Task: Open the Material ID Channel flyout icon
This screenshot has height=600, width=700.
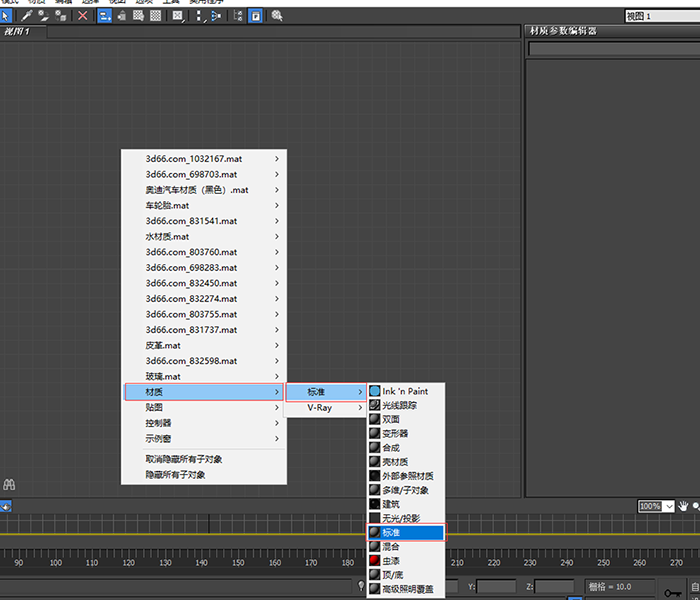Action: (178, 16)
